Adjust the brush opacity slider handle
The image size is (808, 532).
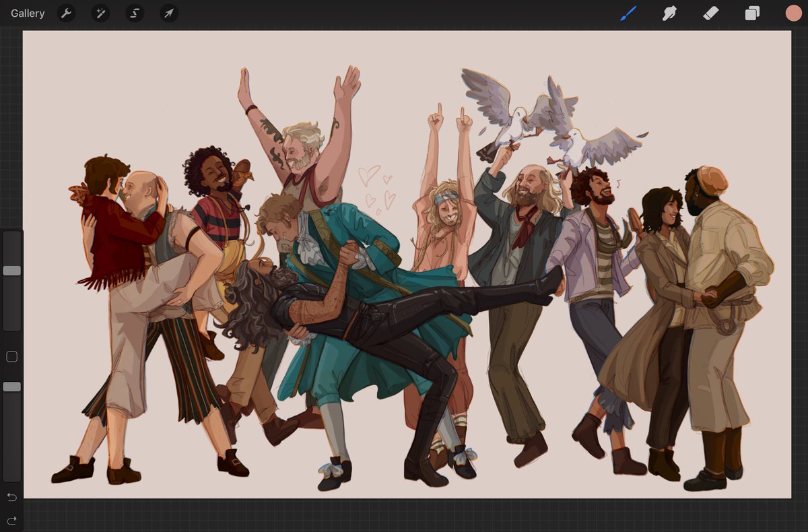[12, 387]
